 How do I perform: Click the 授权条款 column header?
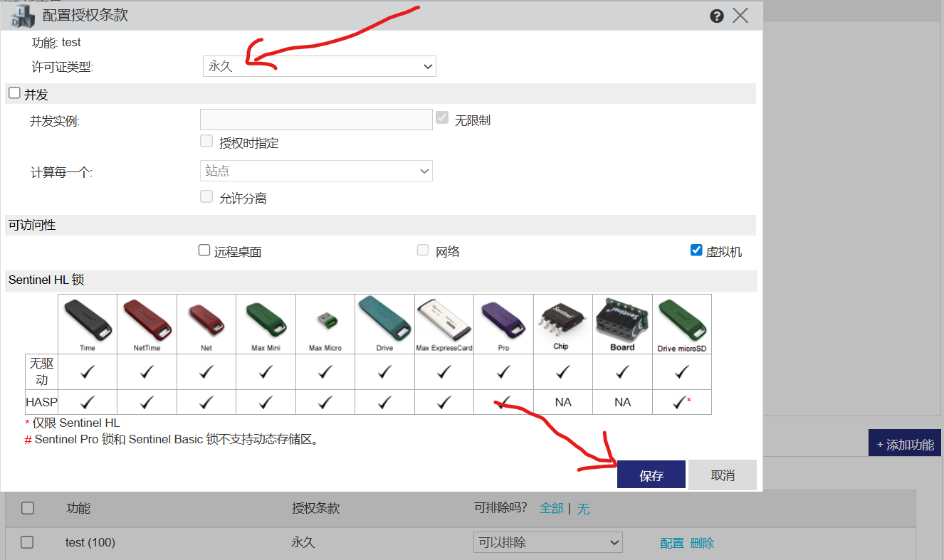tap(315, 508)
